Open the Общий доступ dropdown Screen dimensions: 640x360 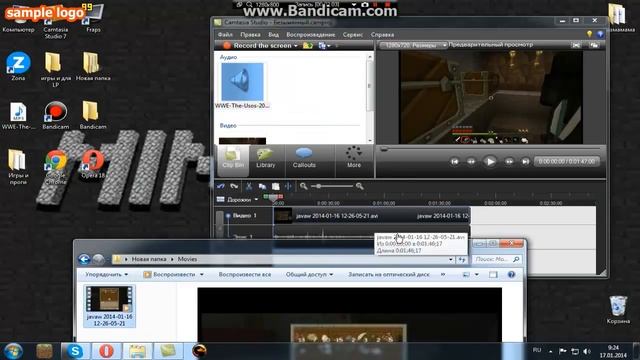[x=309, y=274]
